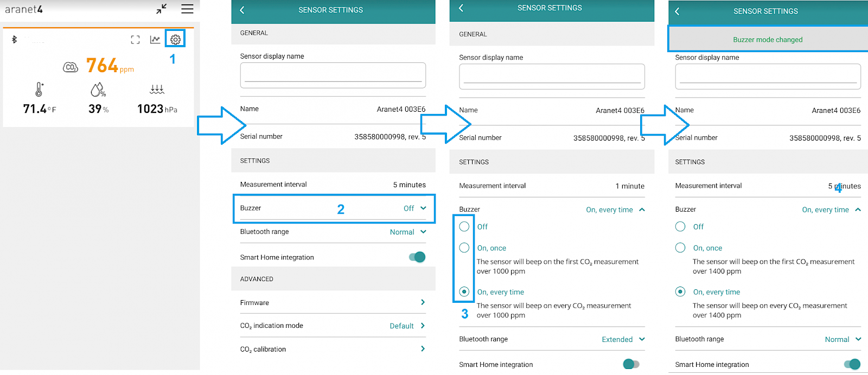
Task: Open the Firmware menu row
Action: point(333,303)
